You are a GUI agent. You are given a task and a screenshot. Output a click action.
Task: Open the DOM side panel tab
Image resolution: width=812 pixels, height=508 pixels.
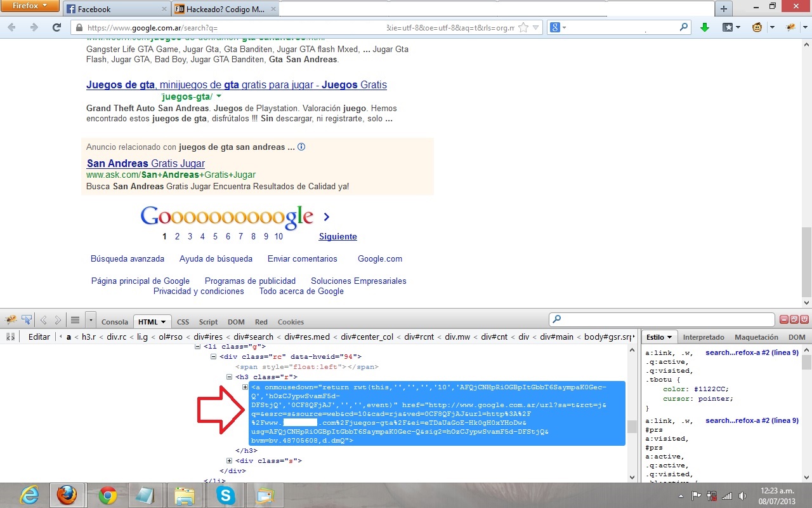click(x=797, y=337)
